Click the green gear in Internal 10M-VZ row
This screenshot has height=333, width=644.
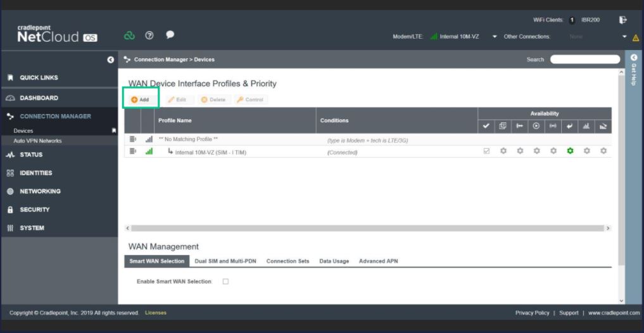[x=570, y=151]
